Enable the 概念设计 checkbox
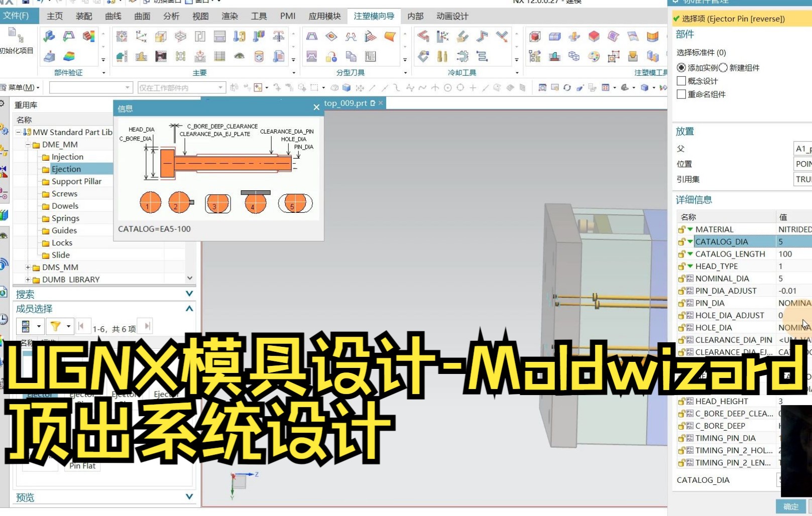This screenshot has width=812, height=516. coord(681,80)
